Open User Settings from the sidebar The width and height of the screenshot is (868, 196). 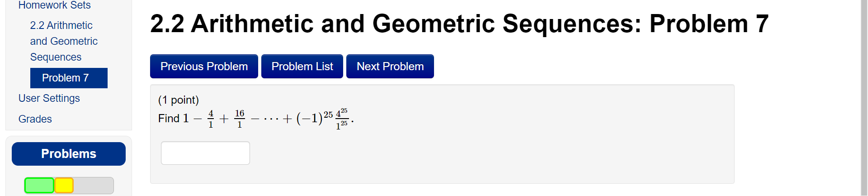pyautogui.click(x=49, y=98)
